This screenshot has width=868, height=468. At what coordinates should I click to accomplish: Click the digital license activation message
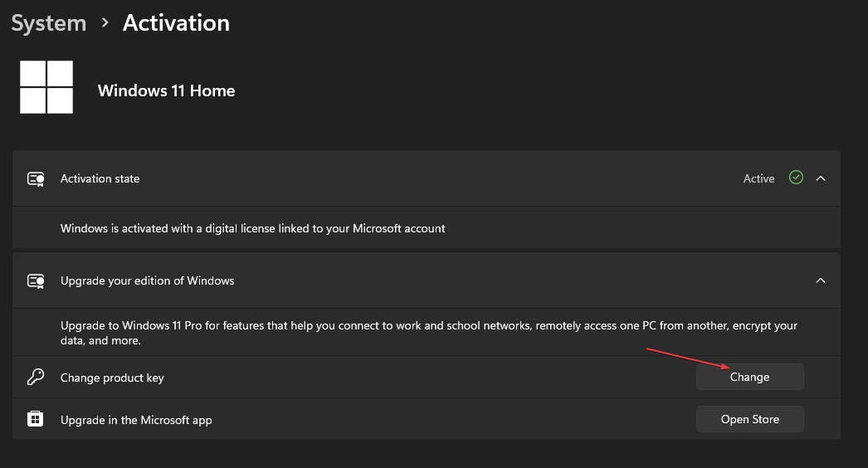coord(252,228)
